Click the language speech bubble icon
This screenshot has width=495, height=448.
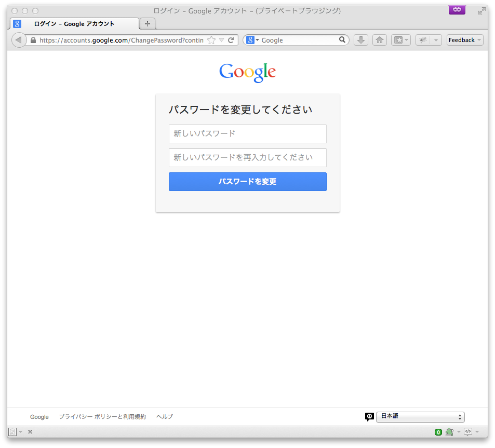click(x=369, y=417)
